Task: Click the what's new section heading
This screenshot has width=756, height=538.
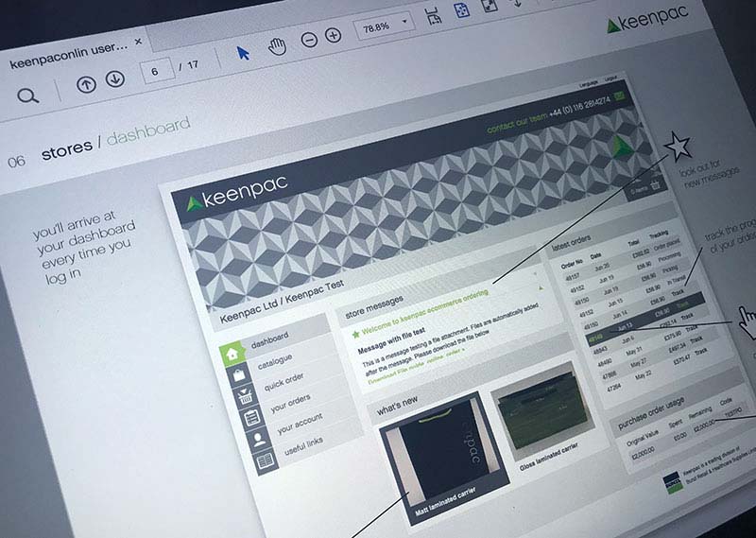Action: (397, 407)
